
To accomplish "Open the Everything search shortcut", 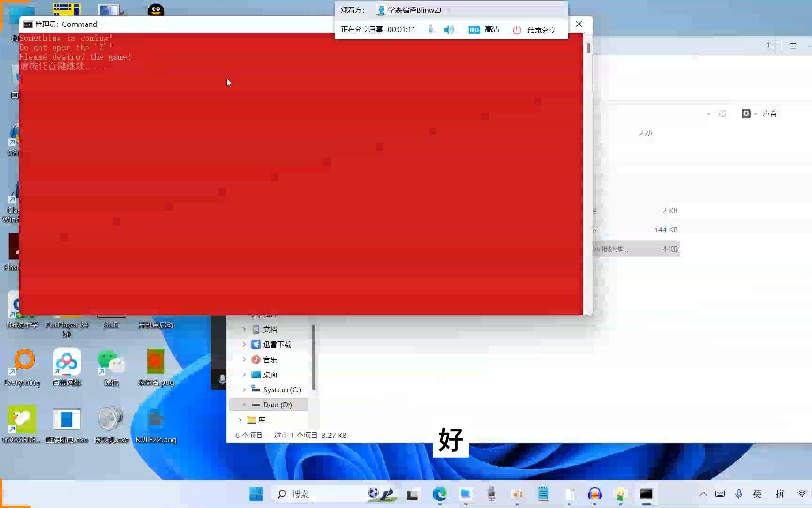I will pyautogui.click(x=22, y=368).
